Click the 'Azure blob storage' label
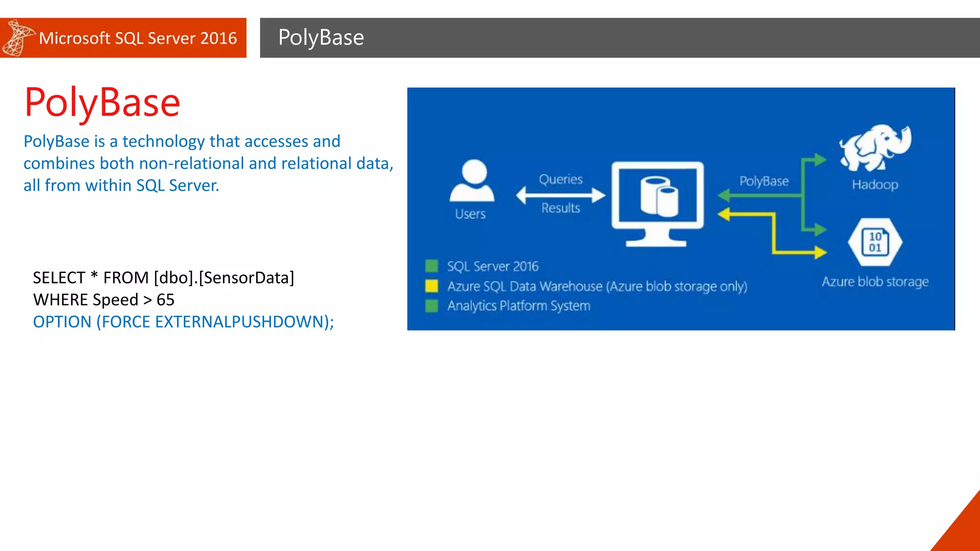Image resolution: width=980 pixels, height=551 pixels. [x=875, y=282]
